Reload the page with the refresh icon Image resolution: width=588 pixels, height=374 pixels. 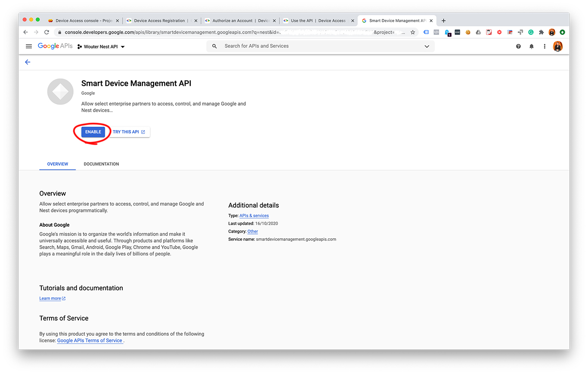[x=46, y=32]
